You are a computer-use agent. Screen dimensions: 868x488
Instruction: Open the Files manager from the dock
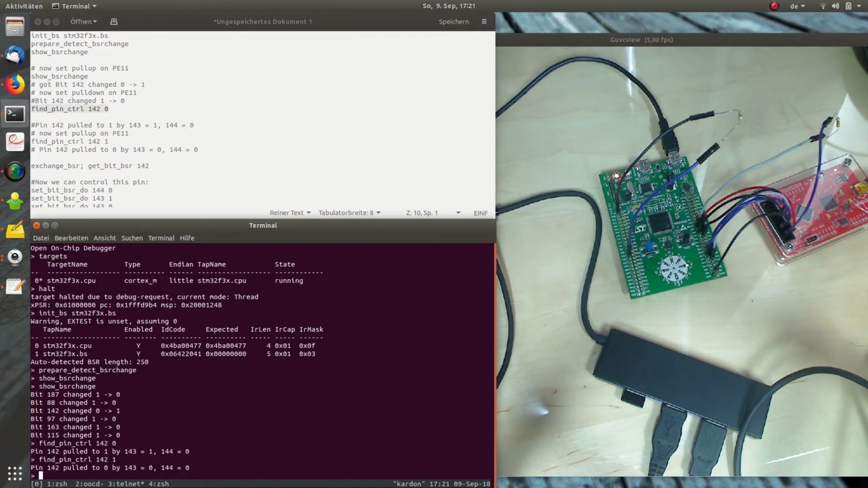pos(15,26)
